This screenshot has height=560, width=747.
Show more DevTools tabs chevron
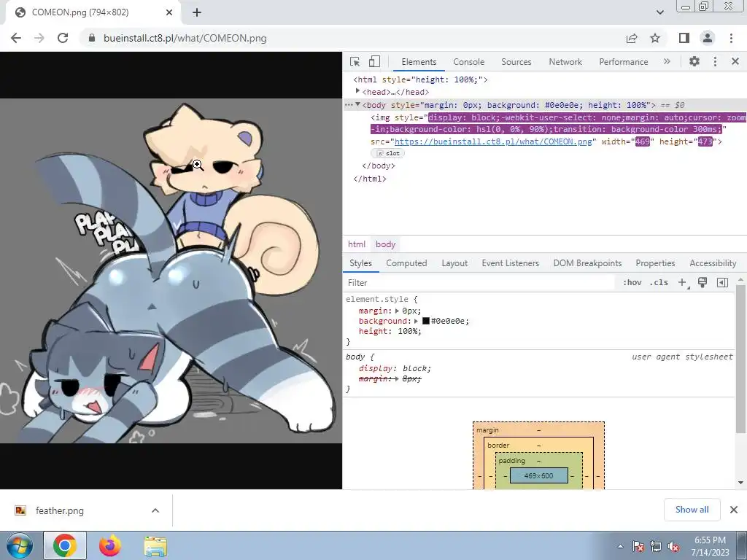point(667,61)
